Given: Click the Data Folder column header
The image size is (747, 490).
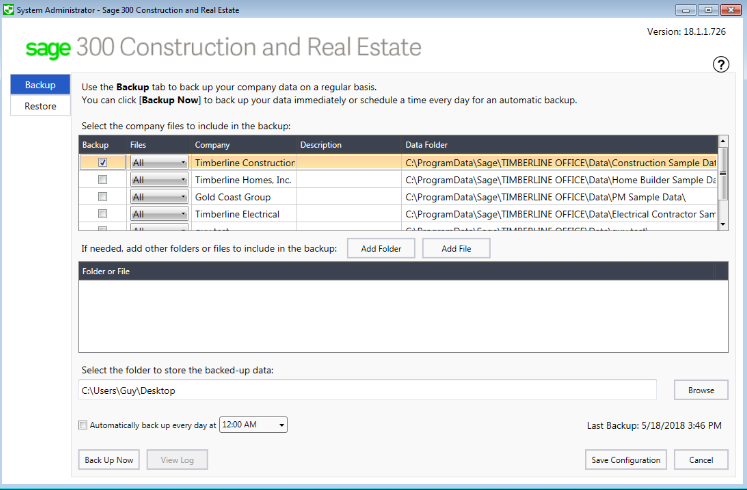Looking at the screenshot, I should pyautogui.click(x=560, y=145).
